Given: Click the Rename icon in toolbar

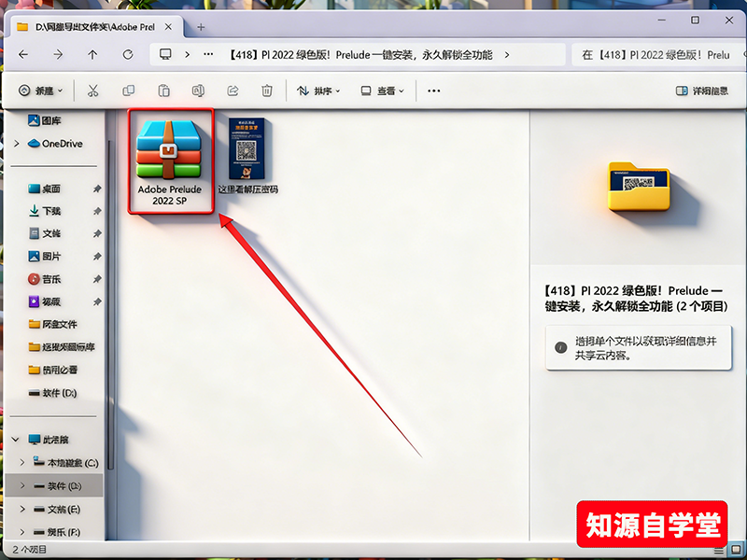Looking at the screenshot, I should tap(198, 91).
